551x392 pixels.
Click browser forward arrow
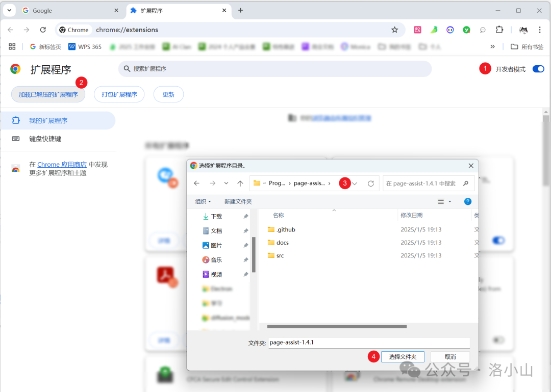(27, 30)
